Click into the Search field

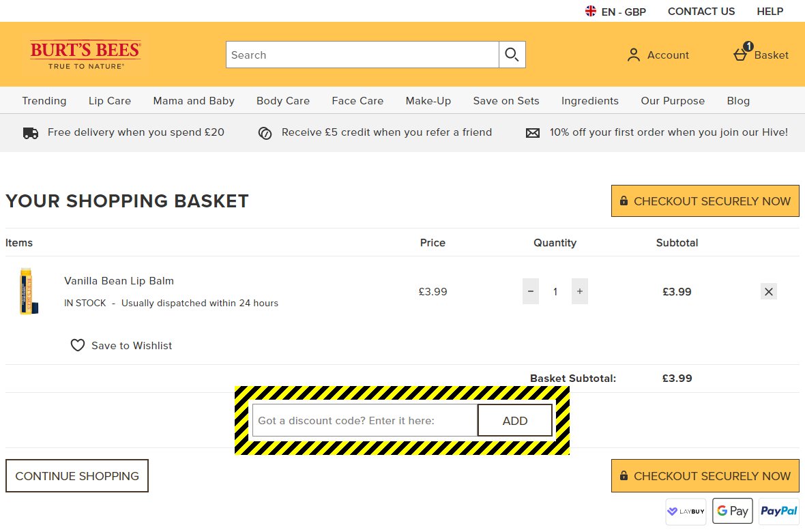tap(362, 55)
